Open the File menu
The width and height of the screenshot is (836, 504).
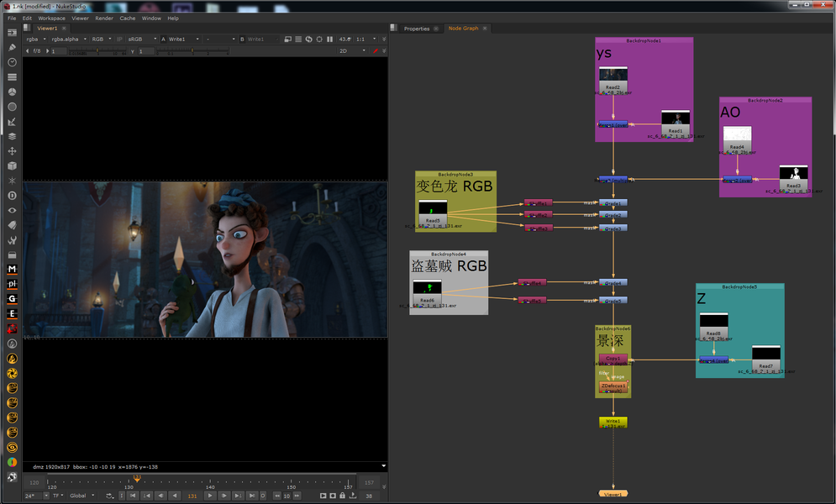pos(12,18)
